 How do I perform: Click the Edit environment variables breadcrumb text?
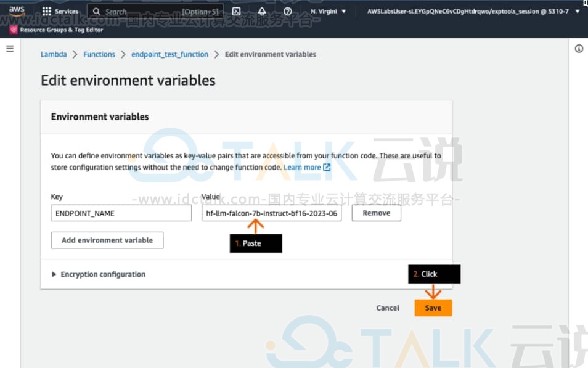[x=271, y=54]
